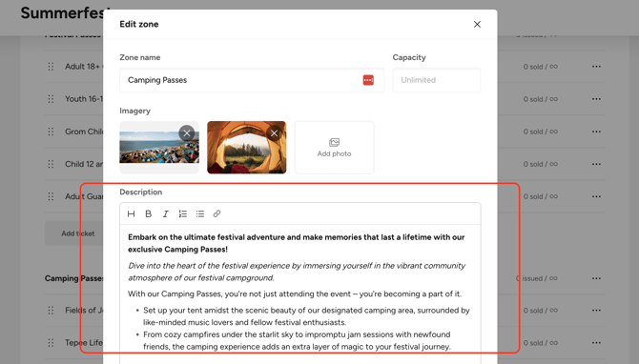Screen dimensions: 639x364
Task: Click the italic 'Dive into the heart' paragraph
Action: pyautogui.click(x=297, y=272)
